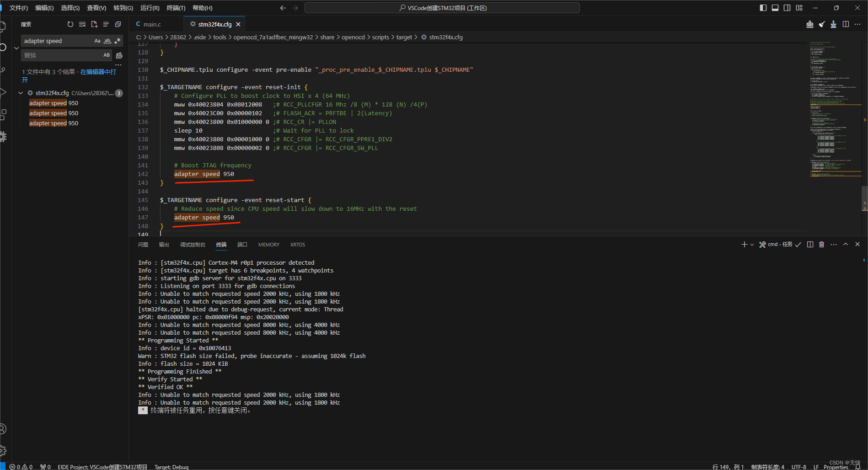Switch to main.c editor tab
868x470 pixels.
click(152, 24)
